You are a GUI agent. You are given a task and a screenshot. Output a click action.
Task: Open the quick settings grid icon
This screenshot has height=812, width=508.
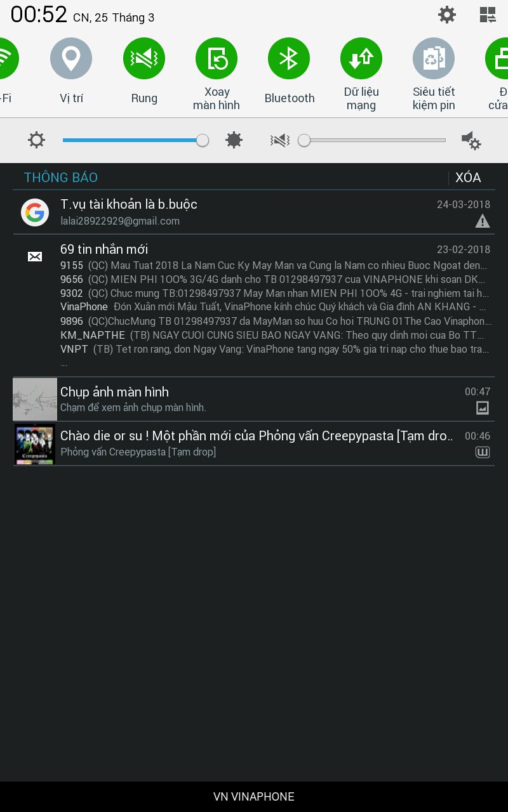pos(488,15)
